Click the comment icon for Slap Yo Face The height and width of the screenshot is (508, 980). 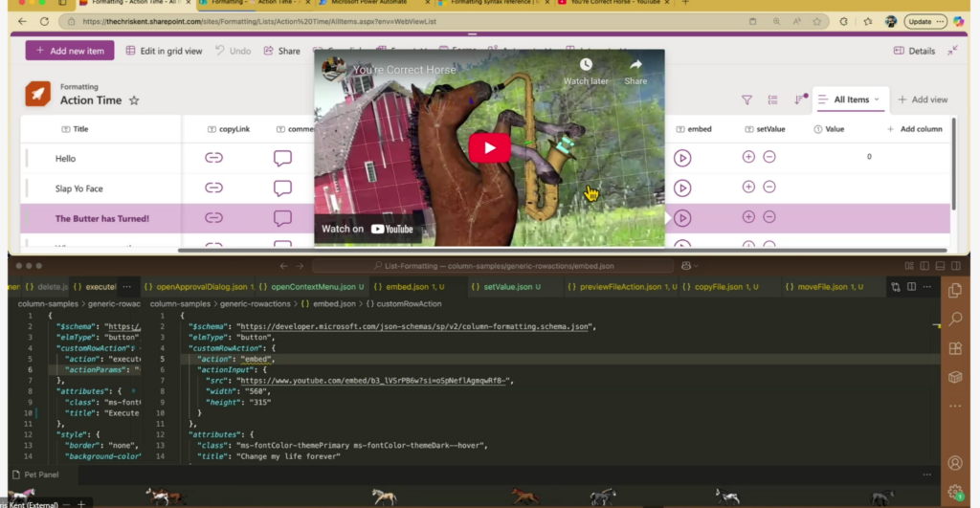click(x=282, y=188)
